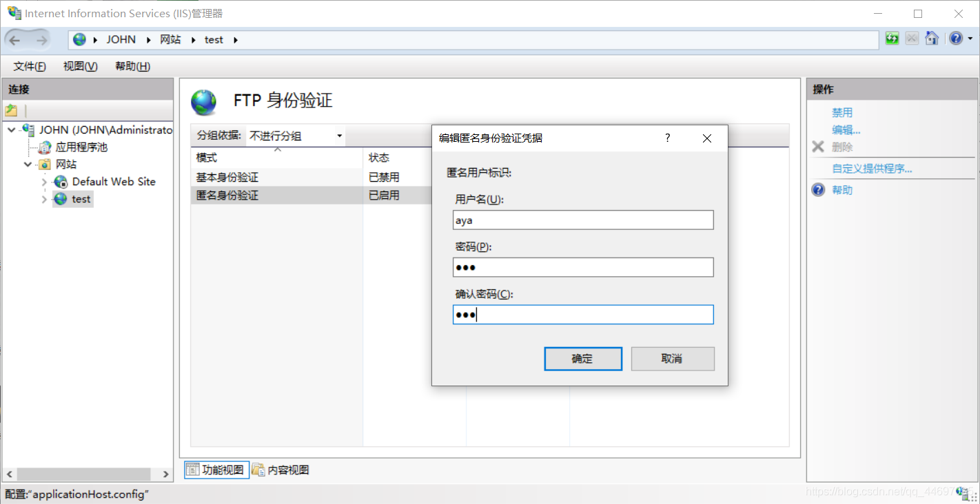Click the 确定 button in the dialog
This screenshot has width=980, height=504.
click(583, 359)
